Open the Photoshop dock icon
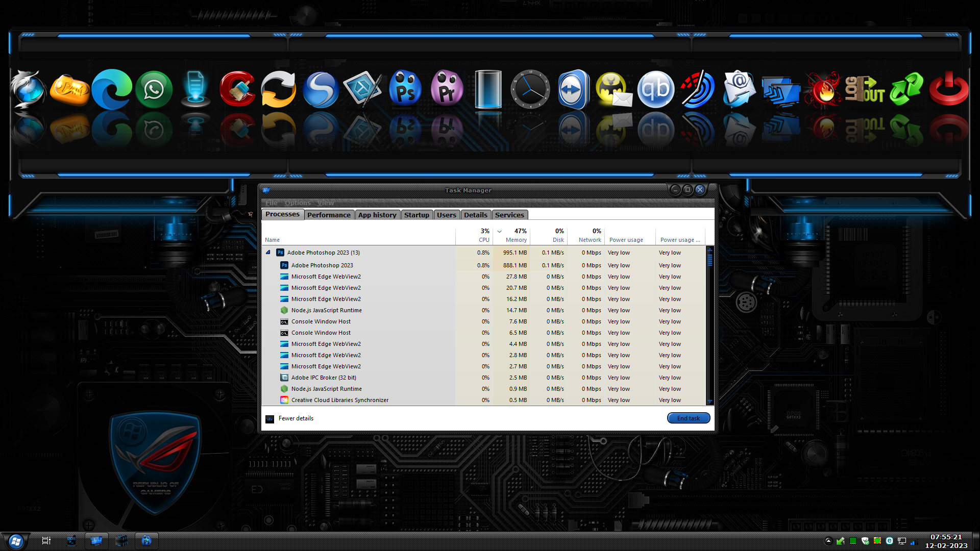 pyautogui.click(x=405, y=89)
